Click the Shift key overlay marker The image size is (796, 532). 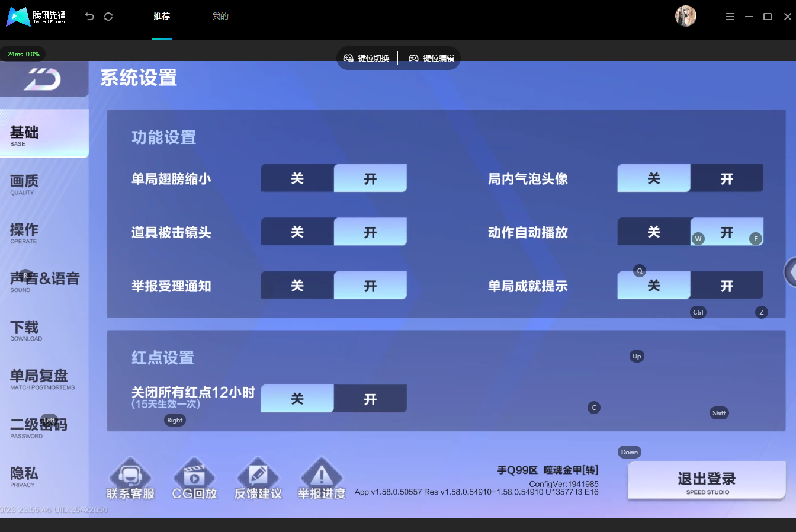[x=719, y=413]
